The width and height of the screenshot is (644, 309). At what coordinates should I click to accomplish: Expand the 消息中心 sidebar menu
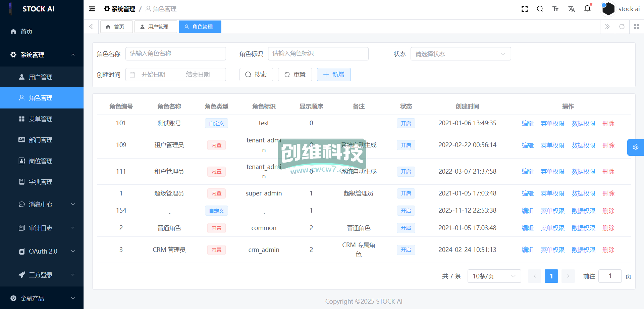pyautogui.click(x=42, y=204)
